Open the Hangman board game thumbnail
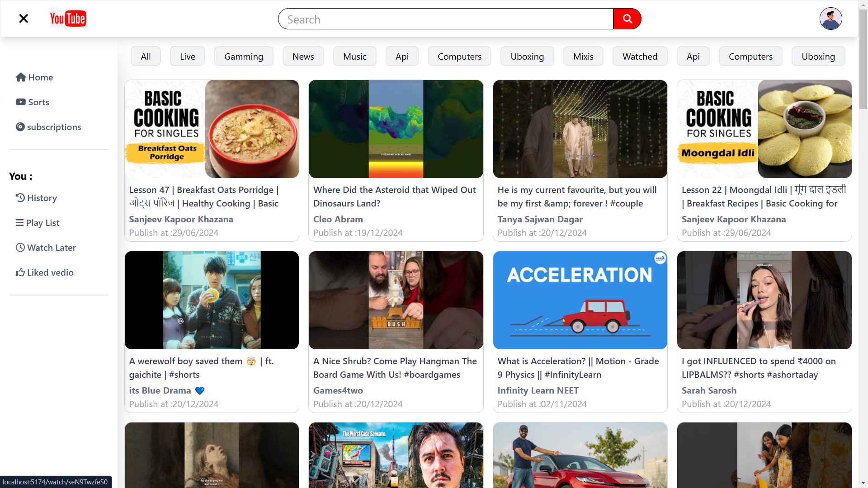 (x=396, y=300)
